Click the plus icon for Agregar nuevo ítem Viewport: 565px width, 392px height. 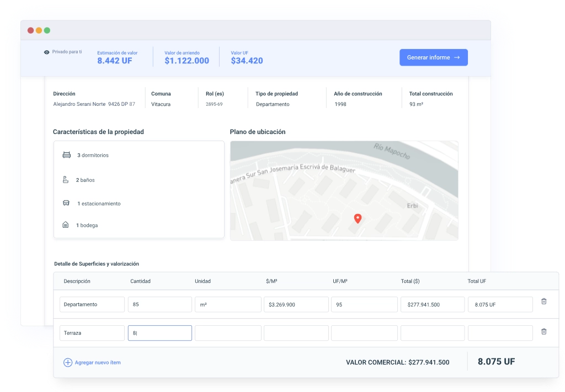[x=68, y=362]
